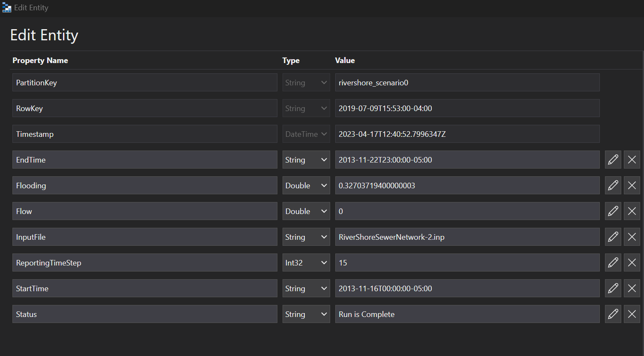The height and width of the screenshot is (356, 644).
Task: Click the ReportingTimeStep value field 15
Action: click(x=467, y=262)
